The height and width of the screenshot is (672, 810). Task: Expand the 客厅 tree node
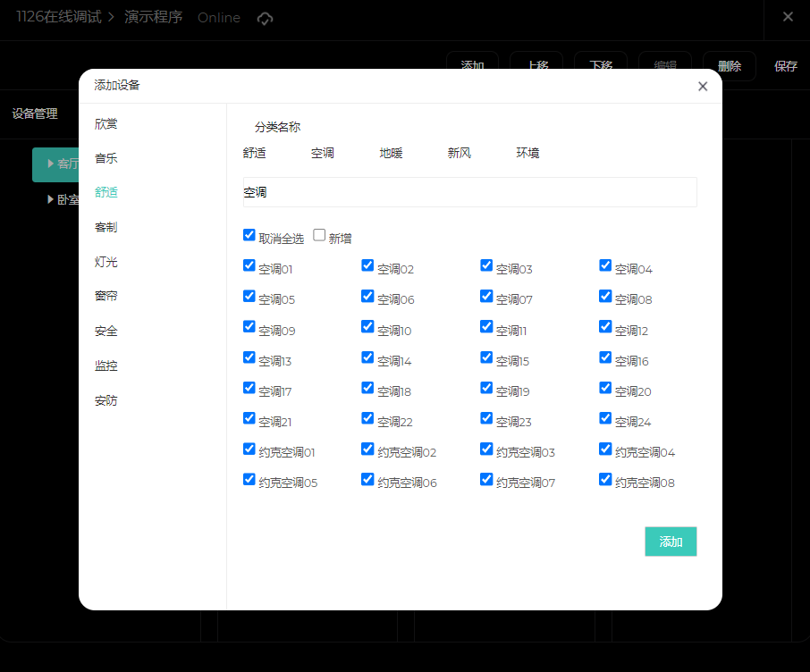pyautogui.click(x=51, y=164)
